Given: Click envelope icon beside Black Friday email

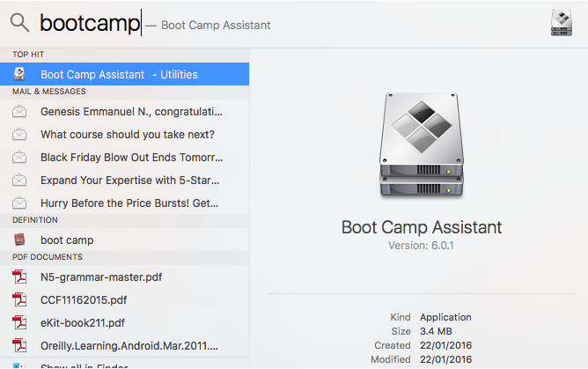Looking at the screenshot, I should coord(19,157).
